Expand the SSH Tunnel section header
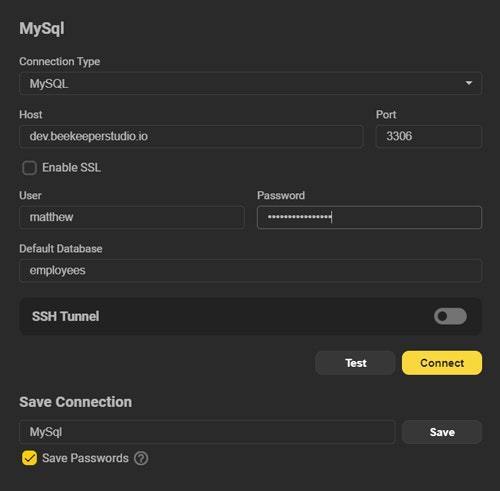 (x=251, y=316)
